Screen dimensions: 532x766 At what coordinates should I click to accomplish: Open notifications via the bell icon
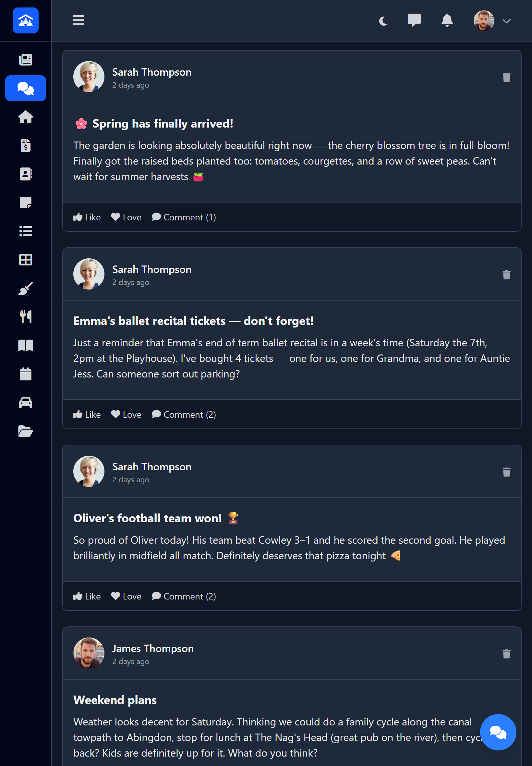coord(447,21)
